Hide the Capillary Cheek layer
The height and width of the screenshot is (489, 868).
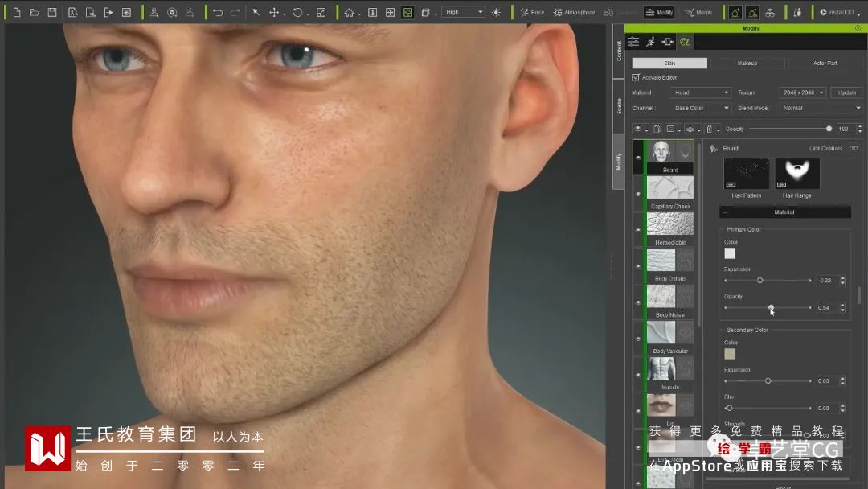638,194
